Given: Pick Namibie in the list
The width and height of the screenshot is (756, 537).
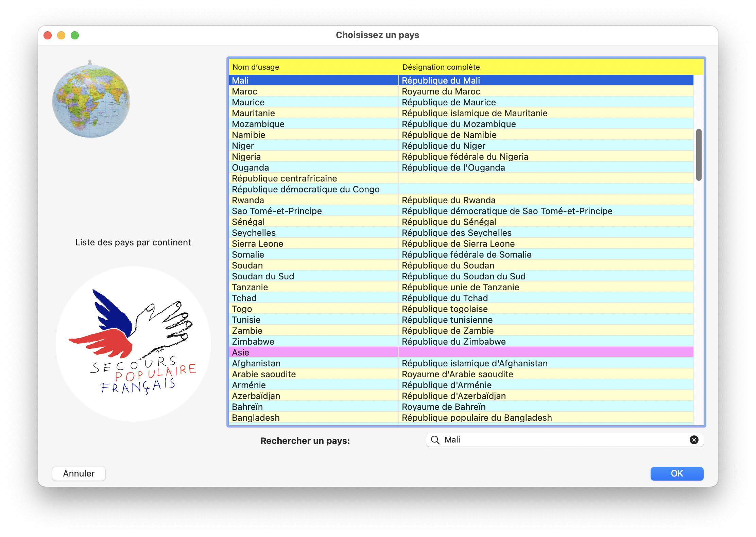Looking at the screenshot, I should [461, 135].
